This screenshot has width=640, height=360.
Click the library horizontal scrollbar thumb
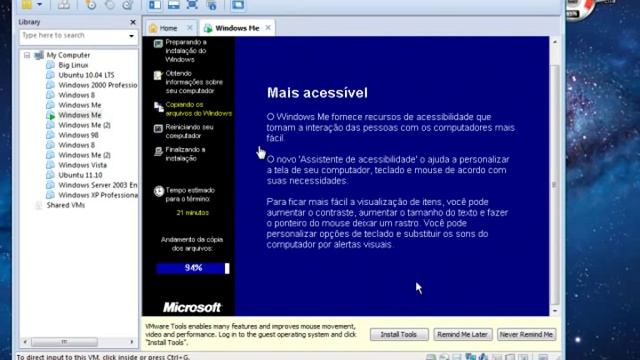coord(64,342)
